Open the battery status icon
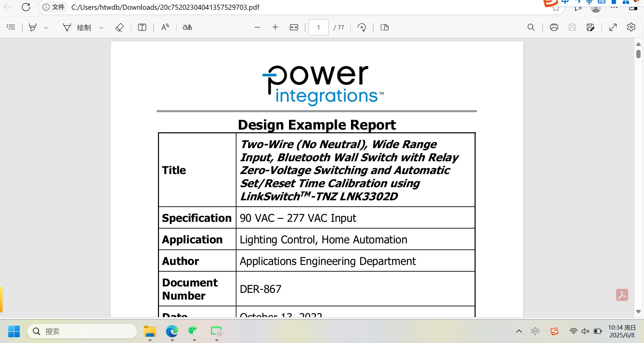The height and width of the screenshot is (343, 644). 598,331
